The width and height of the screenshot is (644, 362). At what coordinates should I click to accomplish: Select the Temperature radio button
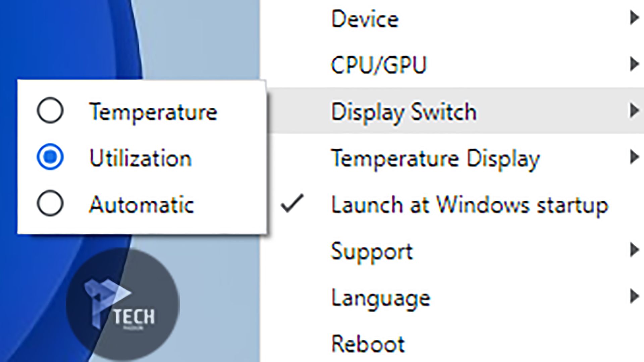point(50,110)
